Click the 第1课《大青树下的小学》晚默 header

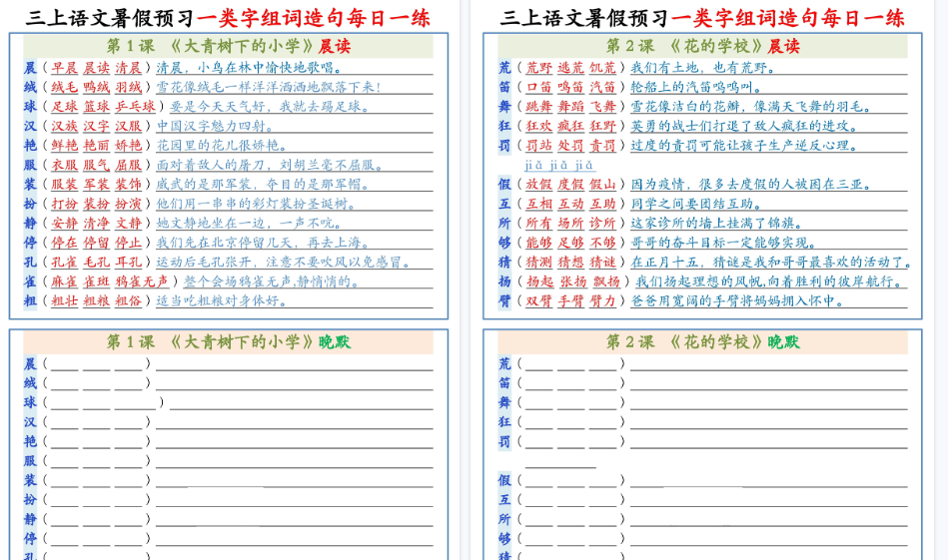point(228,341)
